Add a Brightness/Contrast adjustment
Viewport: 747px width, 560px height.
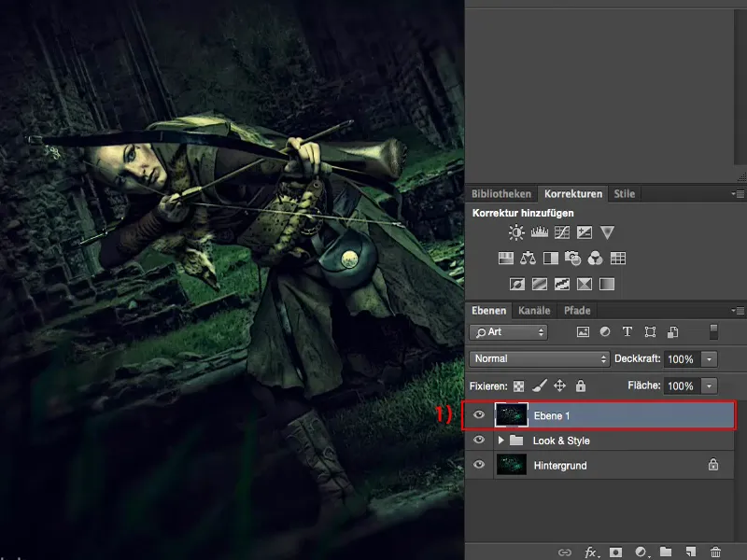pyautogui.click(x=517, y=233)
